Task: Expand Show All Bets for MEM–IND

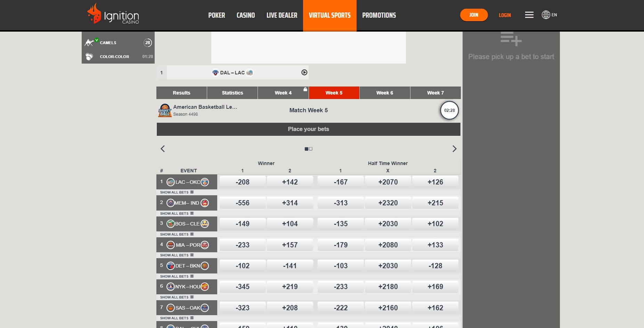Action: [177, 213]
